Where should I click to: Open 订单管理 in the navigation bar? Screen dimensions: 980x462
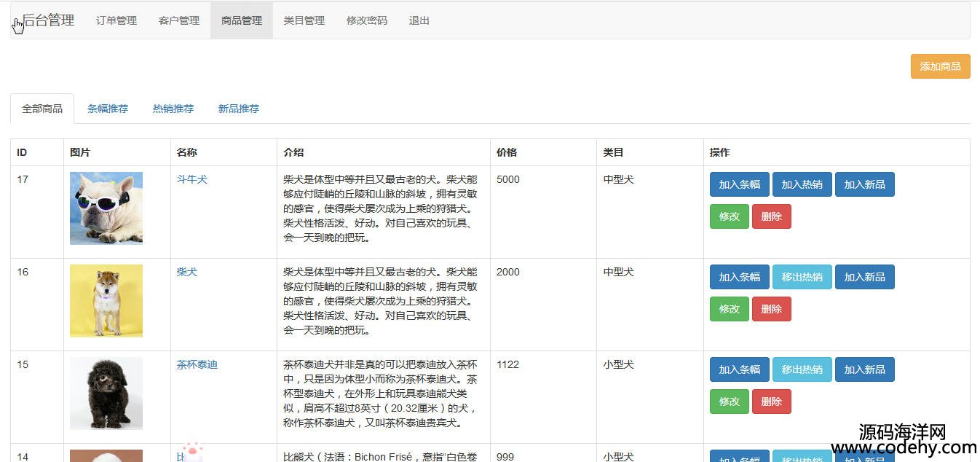tap(116, 20)
